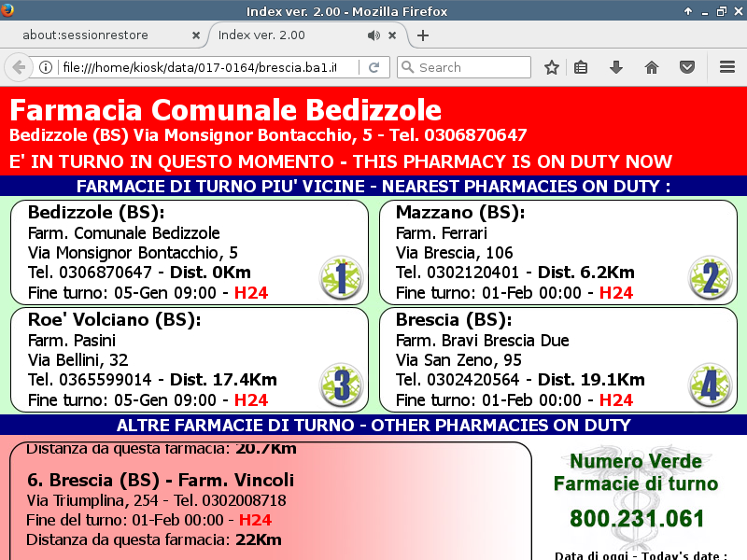Choose number 3 badge for Roe' Volciano
747x560 pixels.
(340, 385)
